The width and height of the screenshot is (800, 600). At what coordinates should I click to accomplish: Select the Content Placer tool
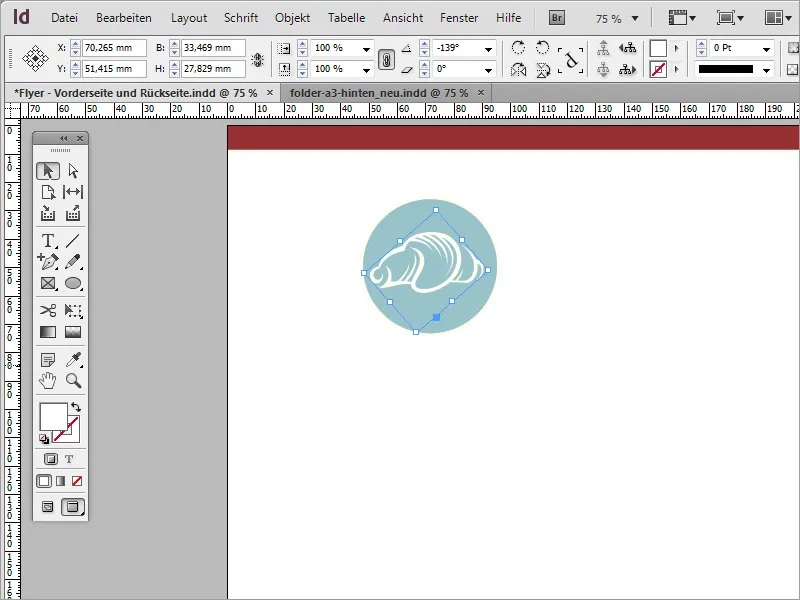(x=73, y=213)
